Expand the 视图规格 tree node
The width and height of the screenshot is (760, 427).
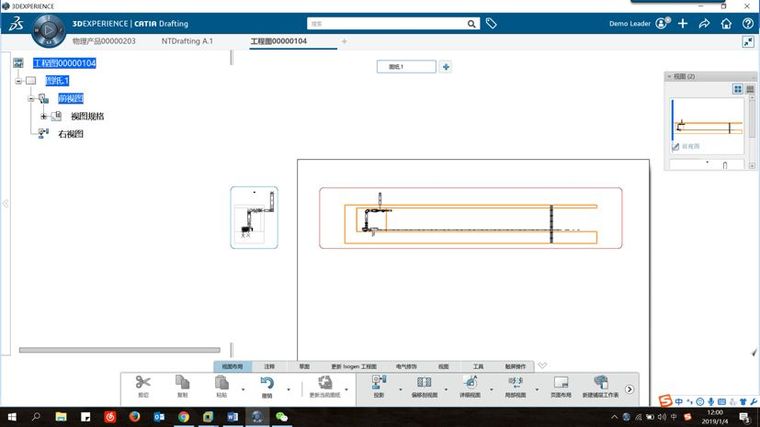(44, 116)
